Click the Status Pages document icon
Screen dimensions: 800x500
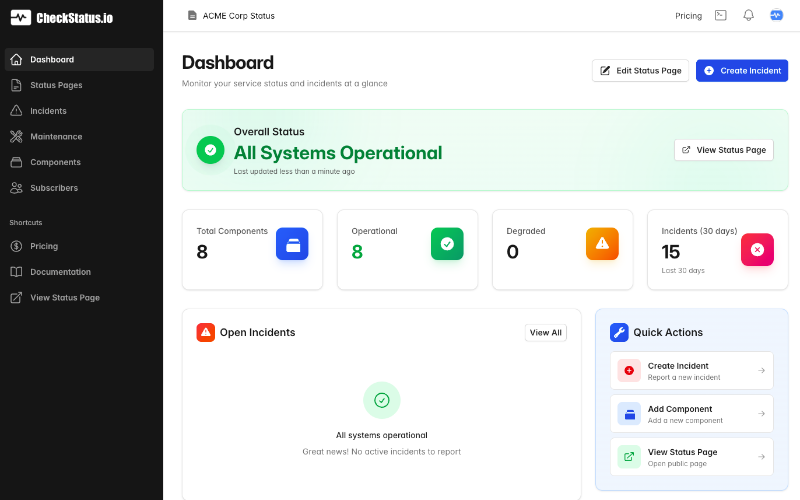16,85
